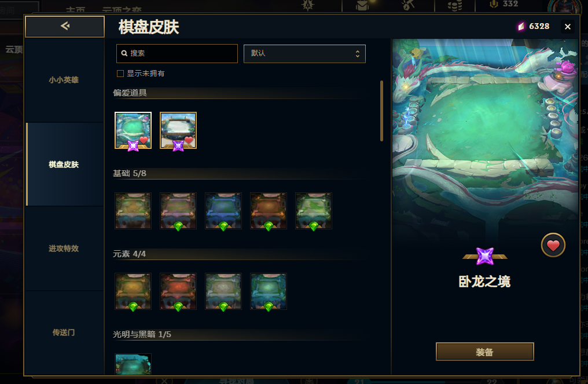Image resolution: width=588 pixels, height=384 pixels.
Task: Click the purple currency icon beside 6328
Action: coord(521,26)
